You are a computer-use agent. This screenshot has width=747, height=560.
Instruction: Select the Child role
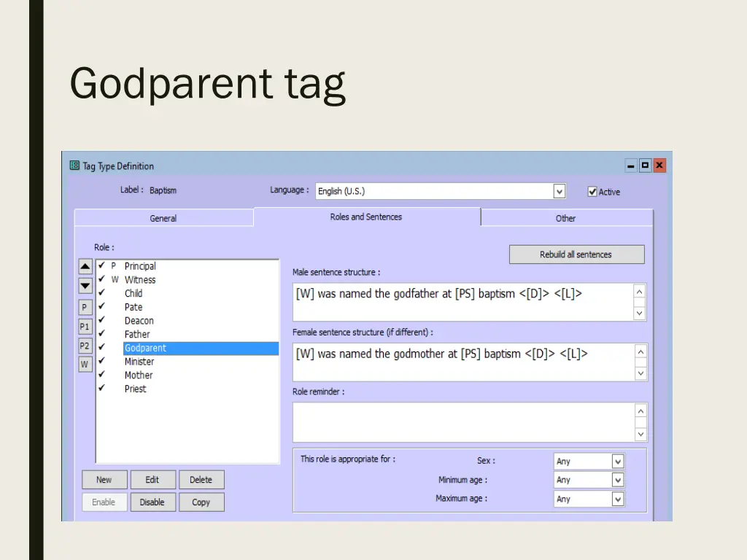point(133,293)
